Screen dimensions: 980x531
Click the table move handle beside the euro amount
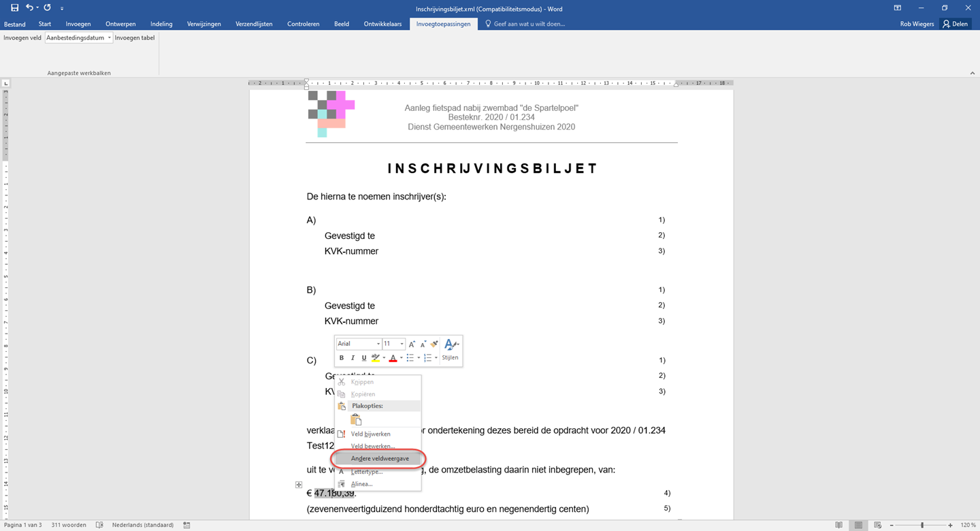coord(299,485)
